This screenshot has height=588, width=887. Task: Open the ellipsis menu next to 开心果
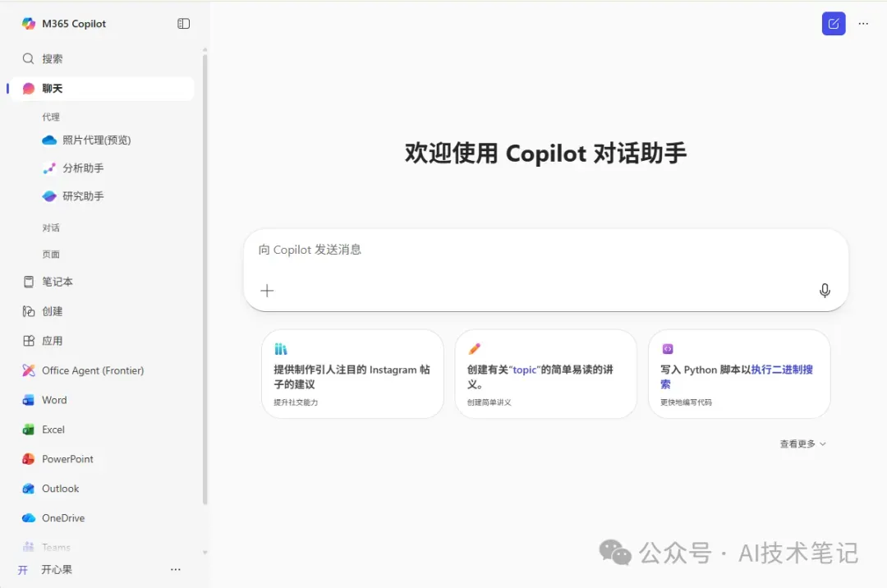pos(176,569)
